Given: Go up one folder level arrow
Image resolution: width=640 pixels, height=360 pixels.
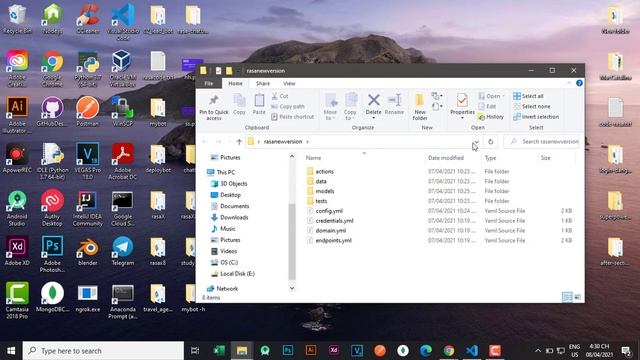Looking at the screenshot, I should pyautogui.click(x=239, y=142).
